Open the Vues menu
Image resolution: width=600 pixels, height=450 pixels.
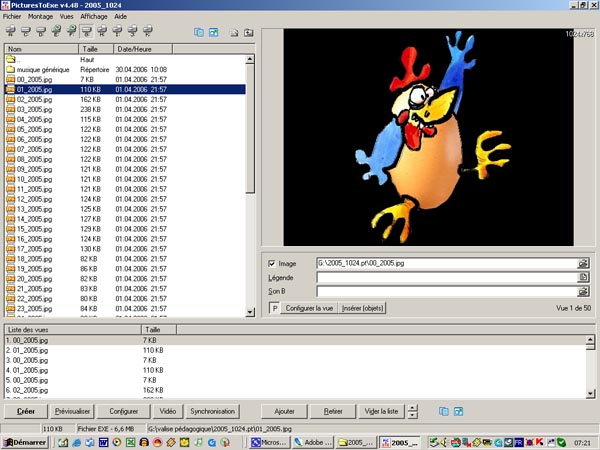pos(67,16)
